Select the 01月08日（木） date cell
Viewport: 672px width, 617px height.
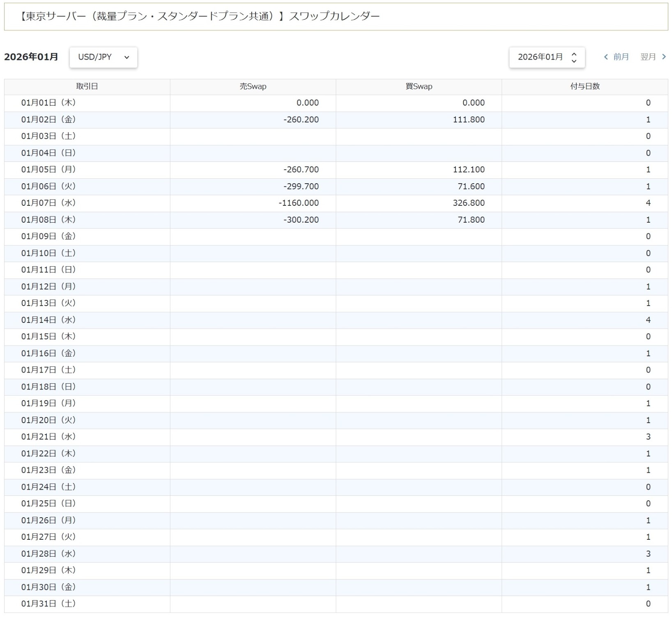[x=87, y=220]
